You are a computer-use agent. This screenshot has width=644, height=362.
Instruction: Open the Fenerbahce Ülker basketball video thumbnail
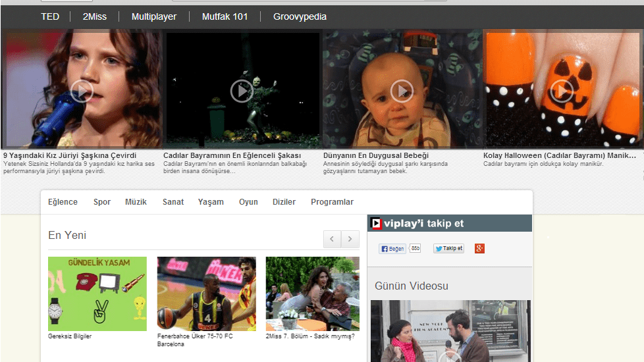tap(206, 294)
